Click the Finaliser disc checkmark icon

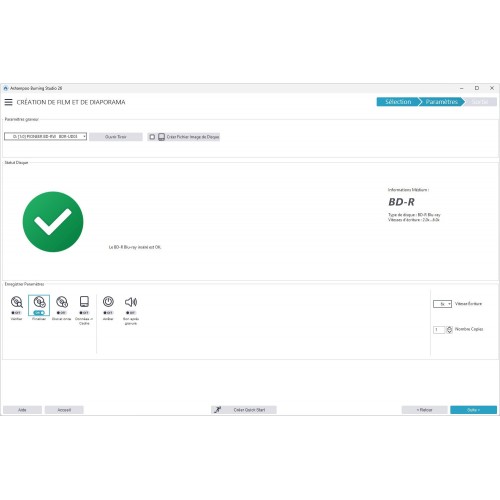pos(39,302)
